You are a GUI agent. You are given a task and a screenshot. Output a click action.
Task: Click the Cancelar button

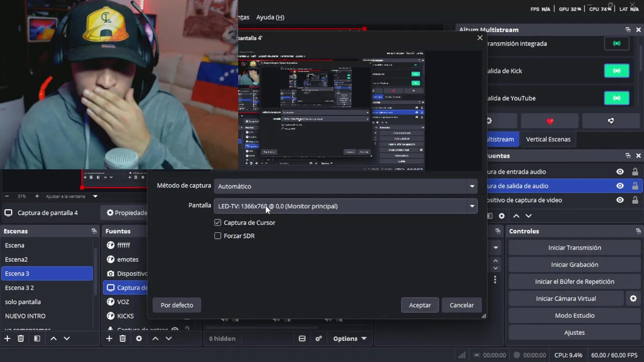click(x=461, y=305)
